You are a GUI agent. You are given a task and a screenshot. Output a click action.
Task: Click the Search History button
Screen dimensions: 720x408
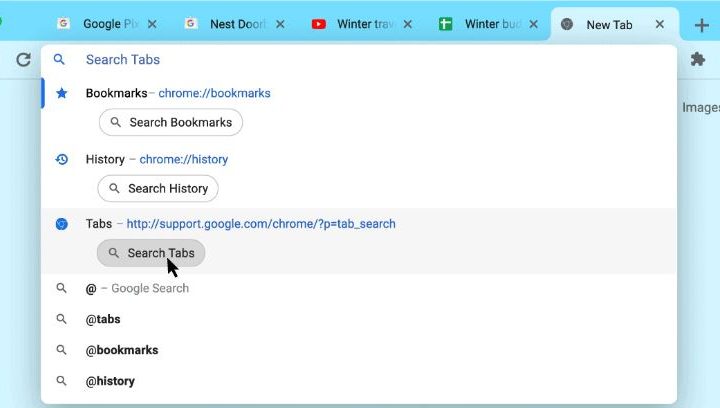[x=158, y=189]
